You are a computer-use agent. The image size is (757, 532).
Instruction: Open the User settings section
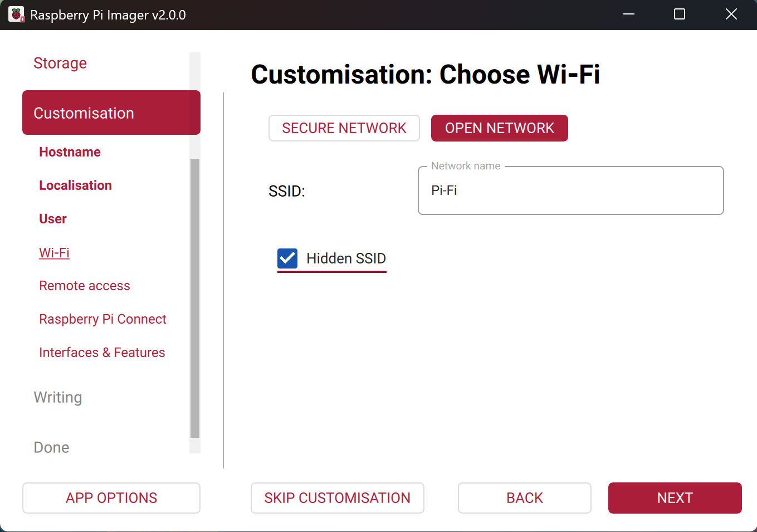point(53,219)
